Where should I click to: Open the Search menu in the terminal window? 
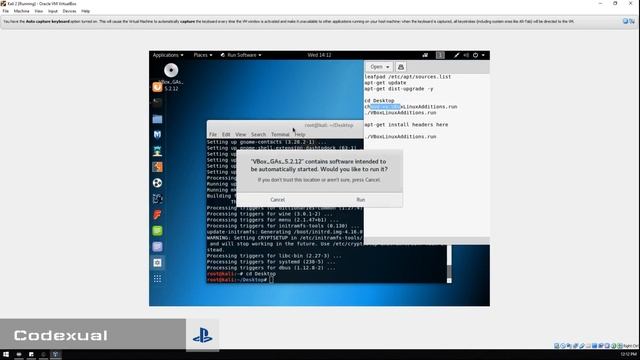[258, 134]
